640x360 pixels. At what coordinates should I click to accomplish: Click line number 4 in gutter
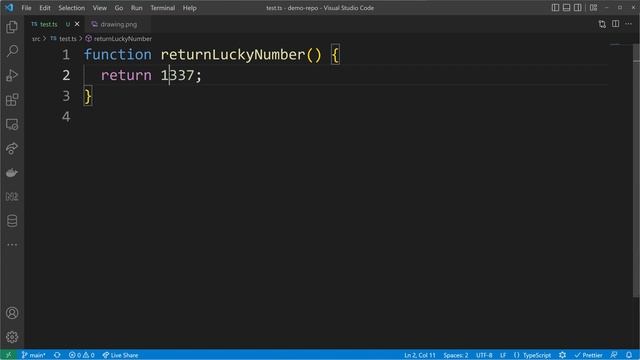point(66,117)
